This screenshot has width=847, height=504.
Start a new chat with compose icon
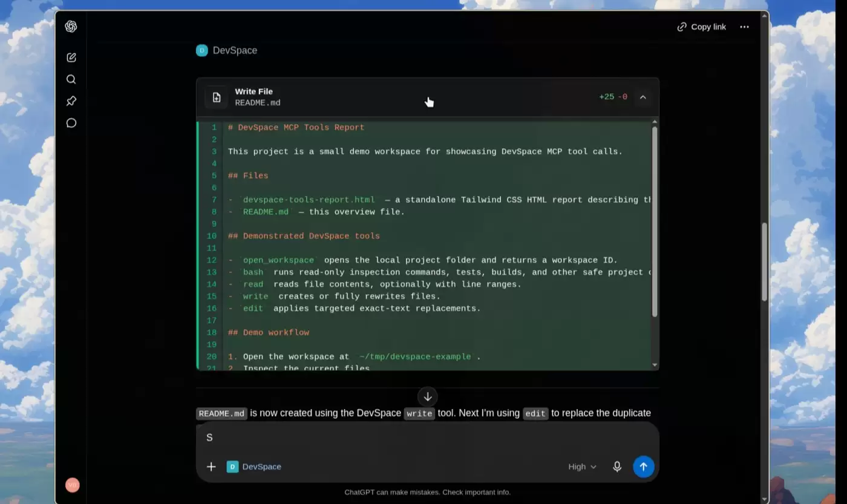71,57
